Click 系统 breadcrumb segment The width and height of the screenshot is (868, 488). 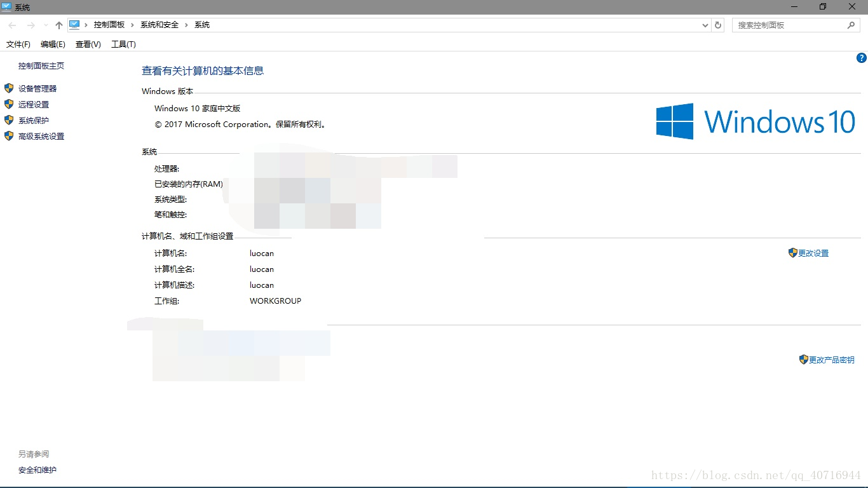[202, 25]
